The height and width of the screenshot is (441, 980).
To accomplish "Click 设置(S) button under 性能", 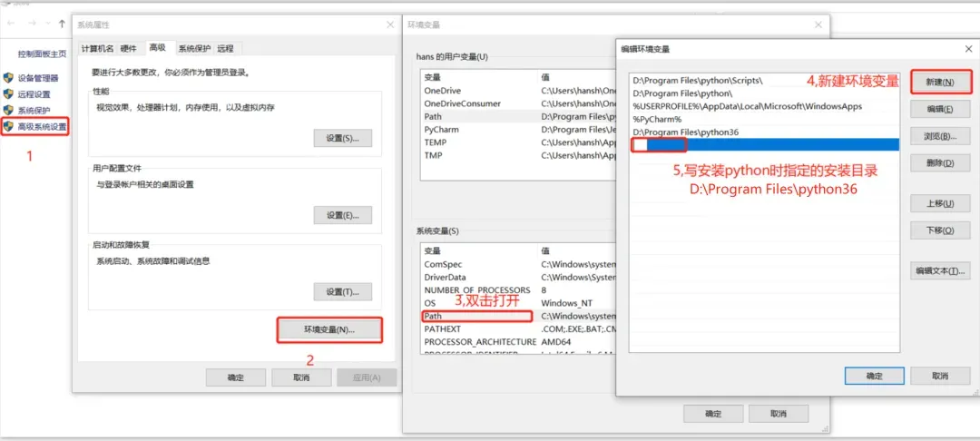I will pos(342,138).
